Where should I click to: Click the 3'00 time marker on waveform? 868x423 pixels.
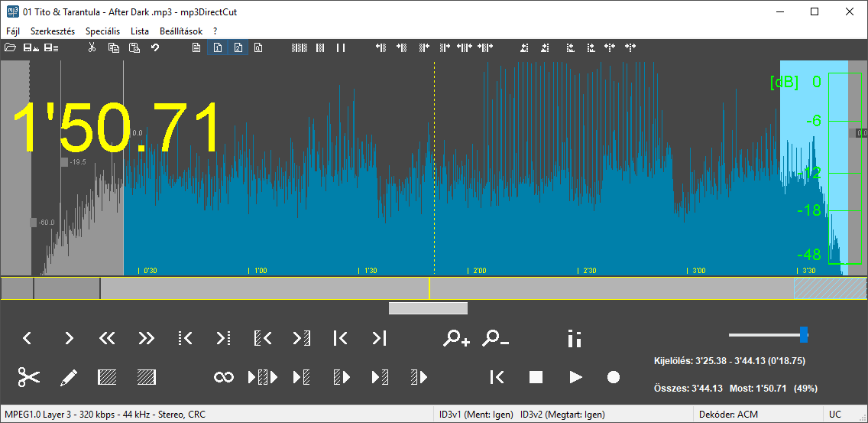tap(696, 271)
